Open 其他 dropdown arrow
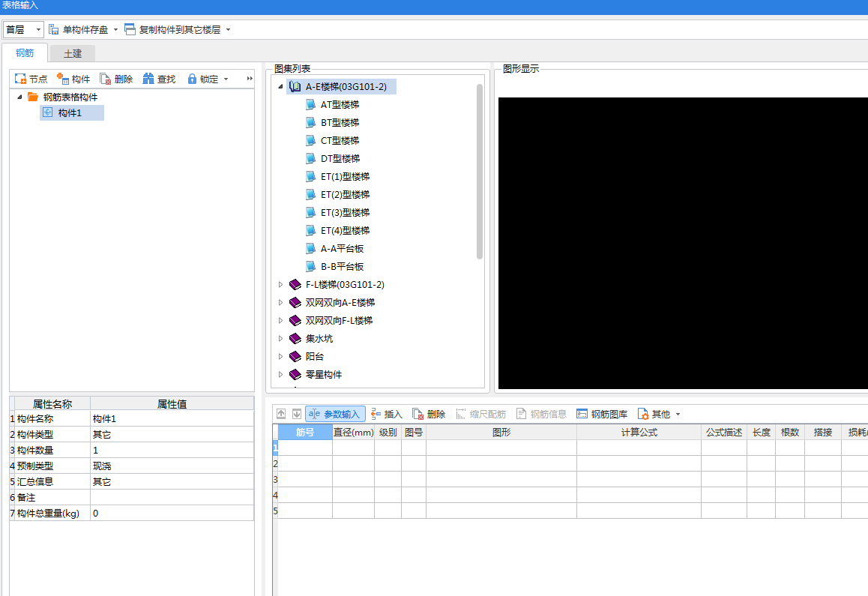This screenshot has width=868, height=596. pyautogui.click(x=678, y=414)
